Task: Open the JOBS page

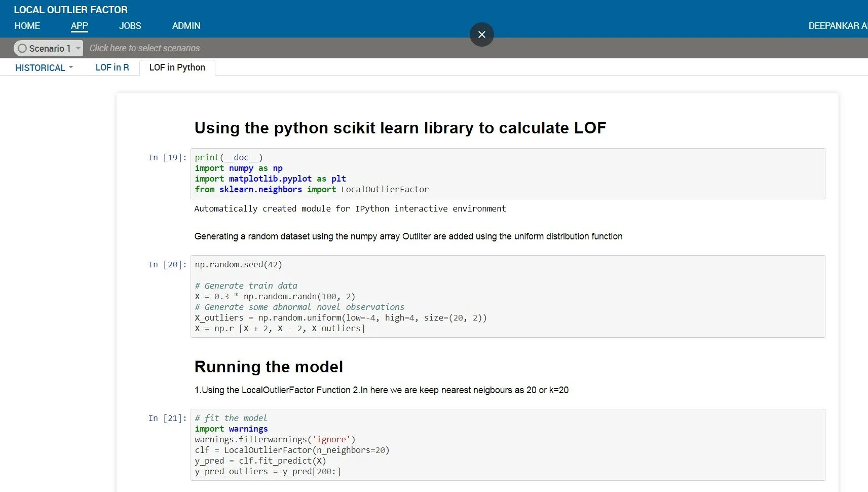Action: (130, 25)
